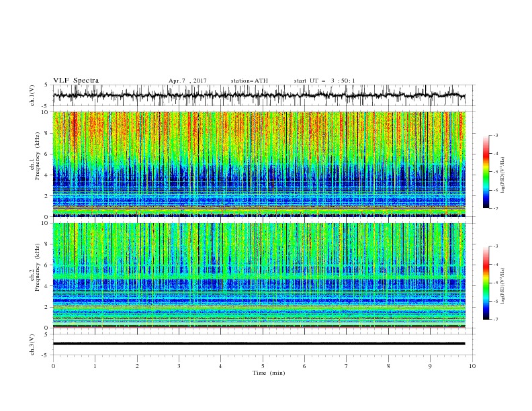This screenshot has width=532, height=411.
Task: Click the 'station=ATH' header text
Action: (x=249, y=81)
